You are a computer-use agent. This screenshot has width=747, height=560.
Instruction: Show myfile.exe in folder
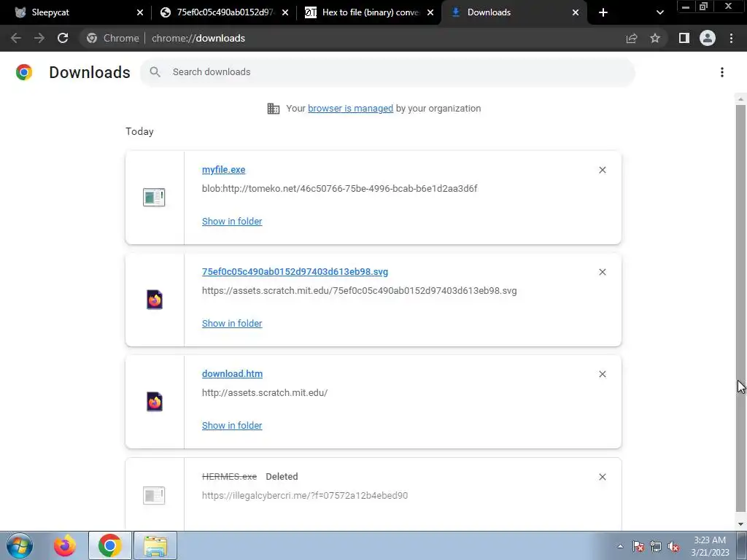(232, 222)
